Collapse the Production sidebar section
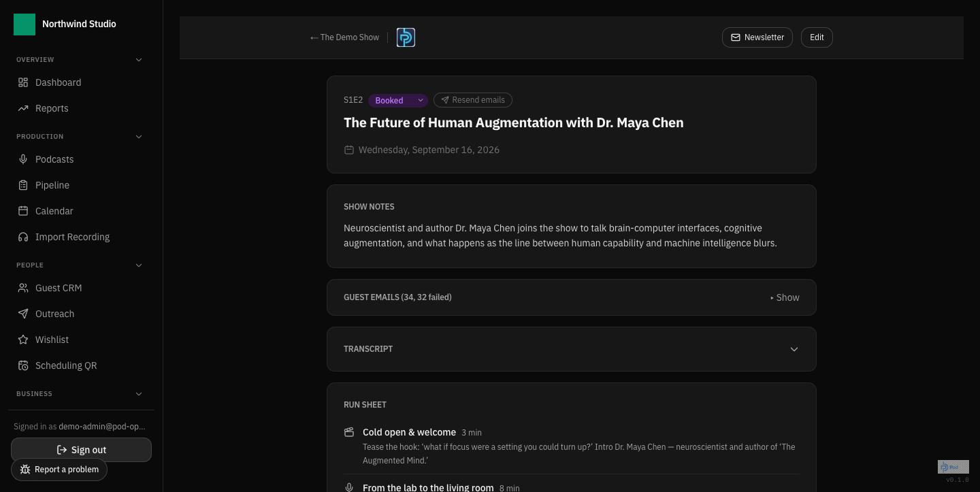This screenshot has height=492, width=980. pos(139,137)
